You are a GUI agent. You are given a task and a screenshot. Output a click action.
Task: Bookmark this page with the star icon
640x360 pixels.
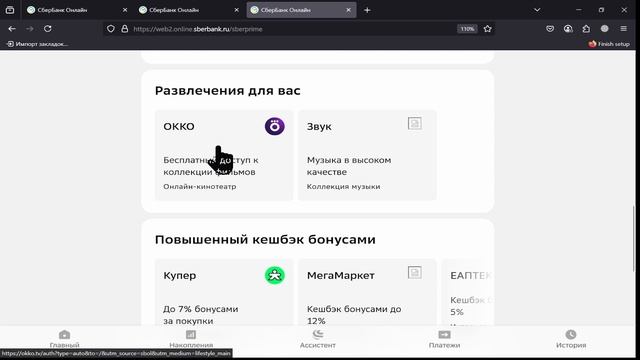[487, 29]
